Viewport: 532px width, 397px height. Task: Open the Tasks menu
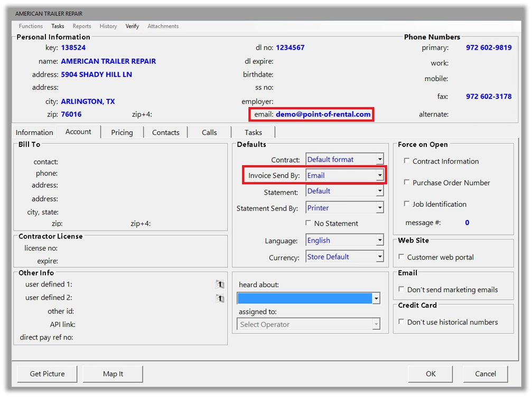58,26
